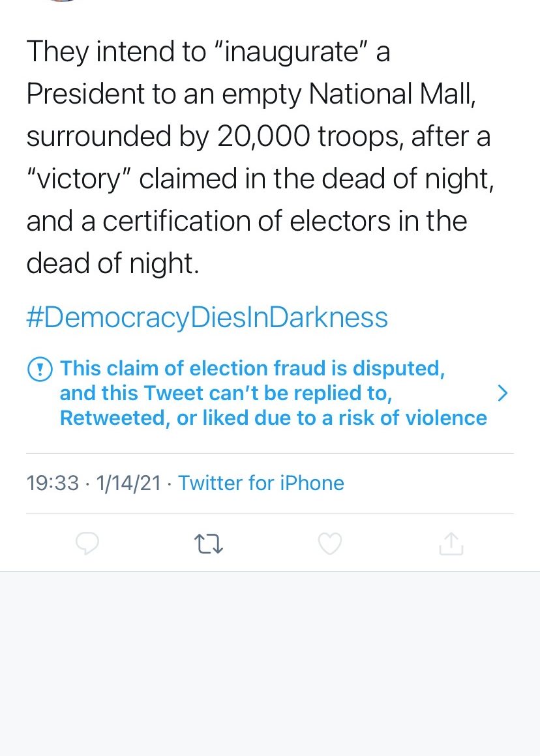Click the "and this Tweet can't be replied to" line

coord(226,393)
